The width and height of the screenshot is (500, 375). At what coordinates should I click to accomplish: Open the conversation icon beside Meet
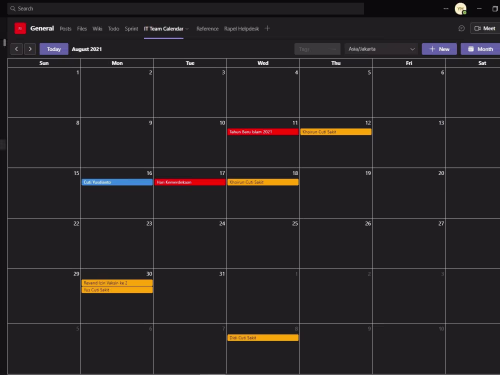(x=461, y=29)
